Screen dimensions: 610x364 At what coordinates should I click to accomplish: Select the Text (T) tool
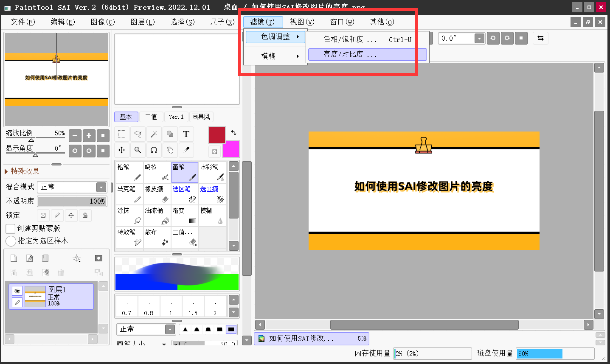[186, 134]
